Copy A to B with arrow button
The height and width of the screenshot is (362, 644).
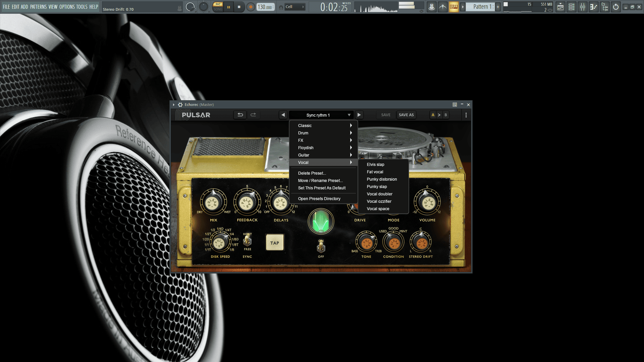(x=439, y=115)
